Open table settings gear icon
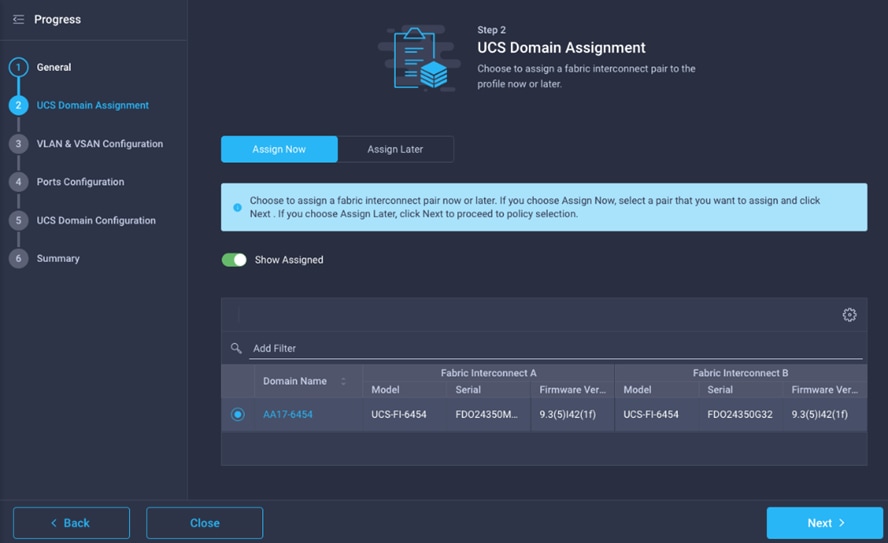 click(x=849, y=315)
